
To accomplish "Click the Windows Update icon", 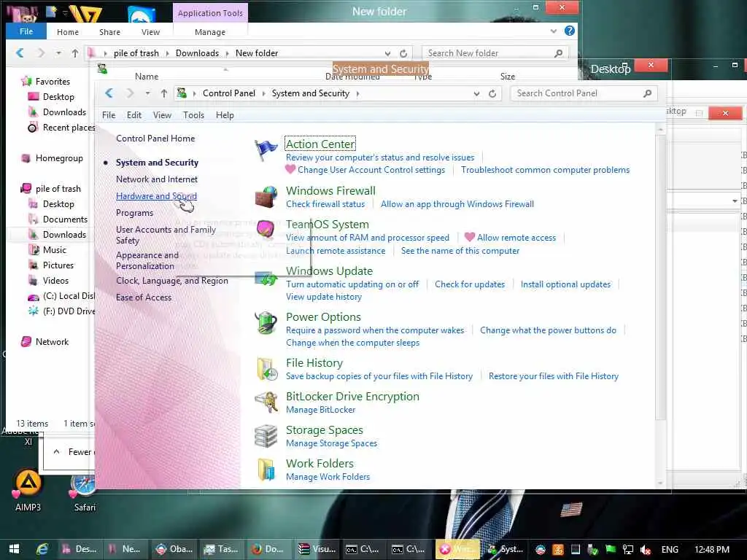I will coord(266,278).
